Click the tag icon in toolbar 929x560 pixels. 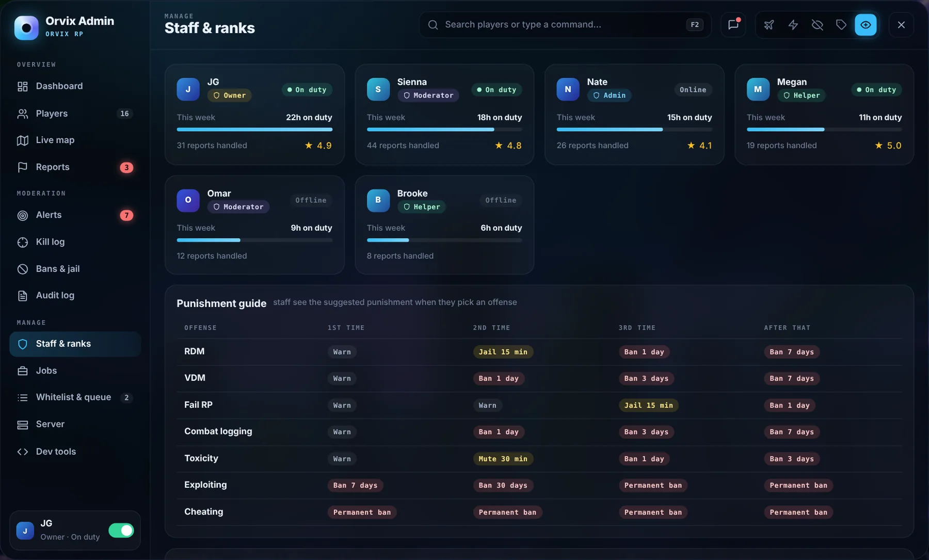(841, 25)
